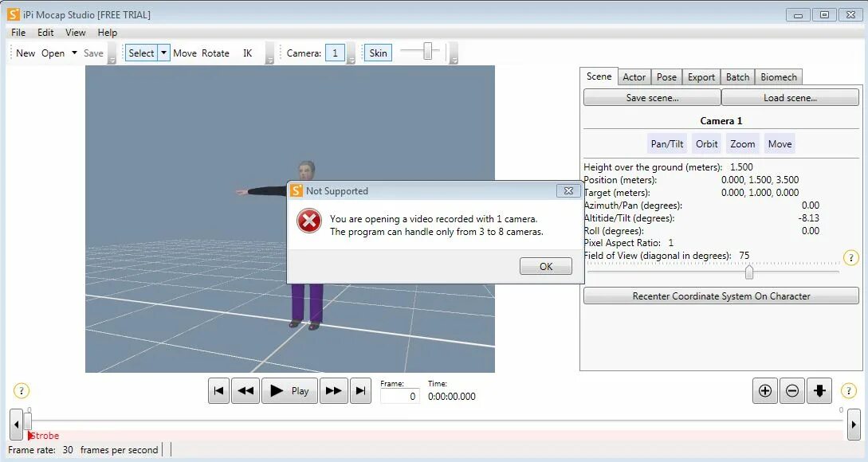
Task: Start playback with the Play button
Action: point(289,391)
